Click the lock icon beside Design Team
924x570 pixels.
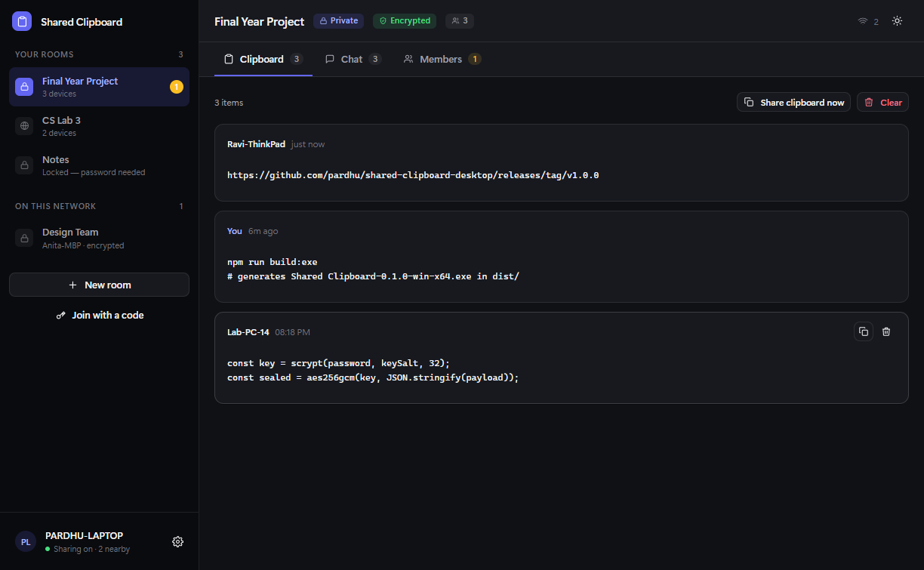24,238
